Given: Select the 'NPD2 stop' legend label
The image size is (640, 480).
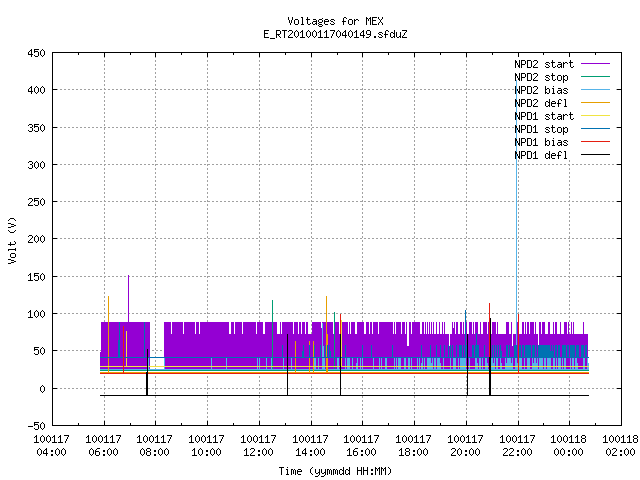Looking at the screenshot, I should [541, 77].
